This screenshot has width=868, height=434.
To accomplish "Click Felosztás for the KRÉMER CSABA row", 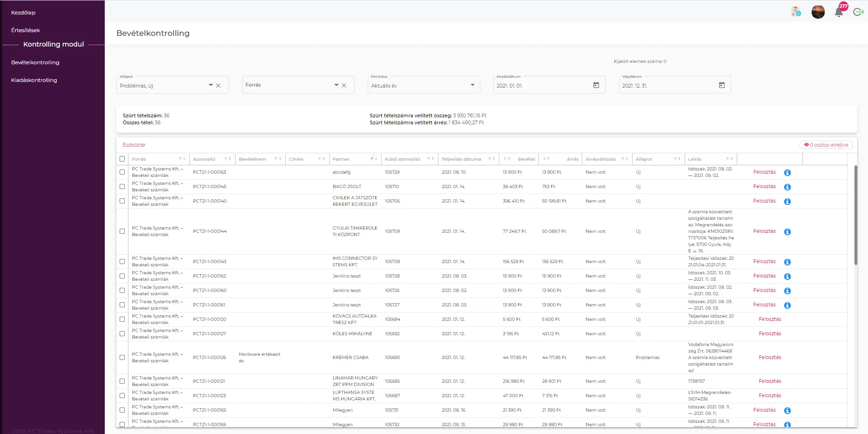I will click(770, 357).
